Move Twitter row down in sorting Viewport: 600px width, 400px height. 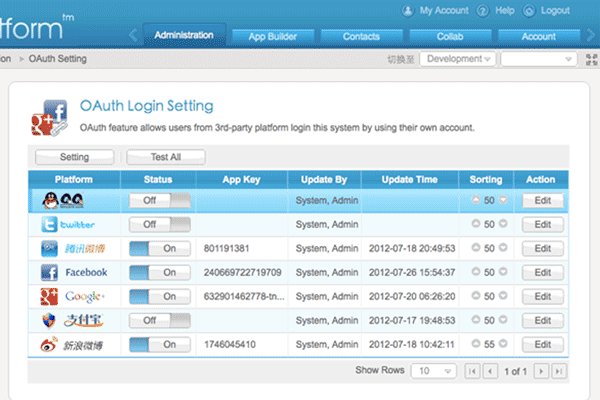coord(503,224)
